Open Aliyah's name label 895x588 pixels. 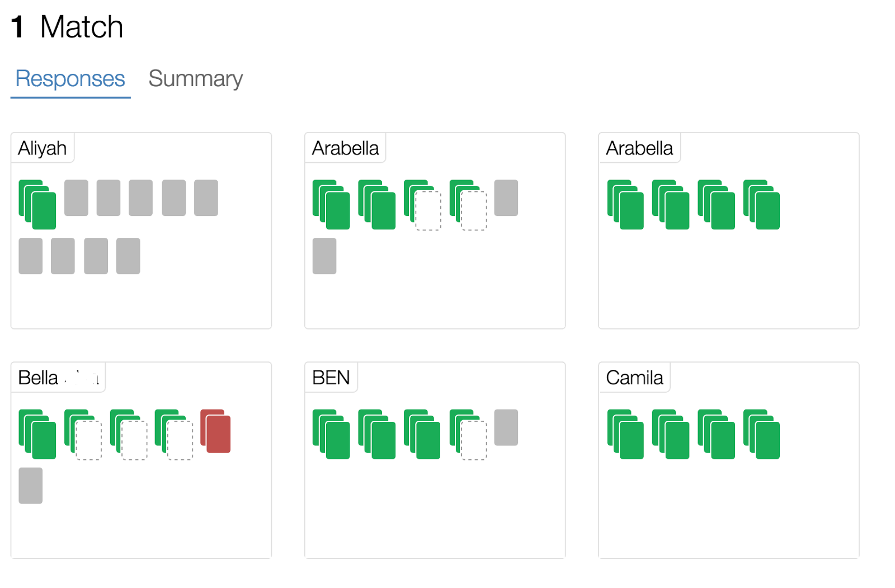point(43,148)
